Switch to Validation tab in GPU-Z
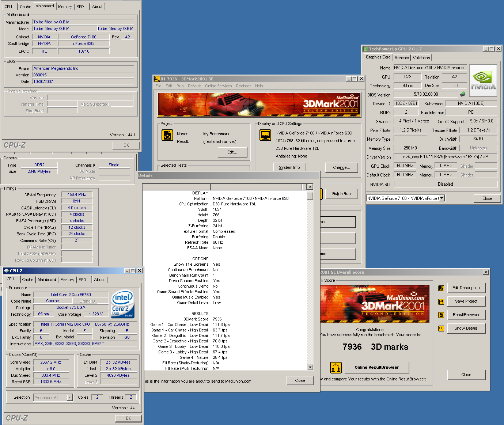 tap(421, 58)
